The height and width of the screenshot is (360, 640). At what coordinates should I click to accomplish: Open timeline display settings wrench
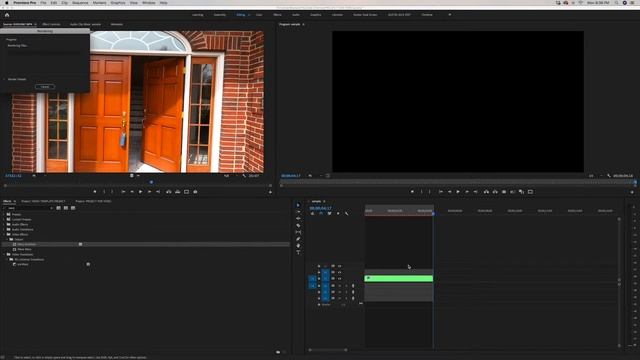347,213
